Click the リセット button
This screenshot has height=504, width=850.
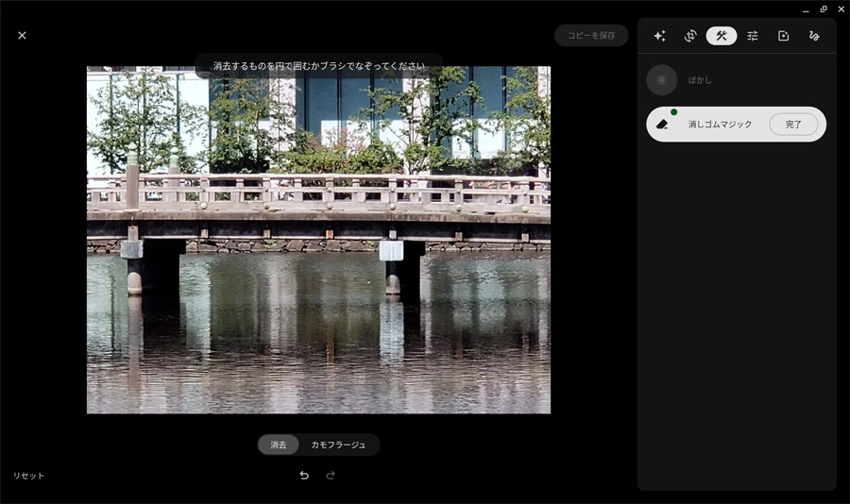tap(28, 476)
